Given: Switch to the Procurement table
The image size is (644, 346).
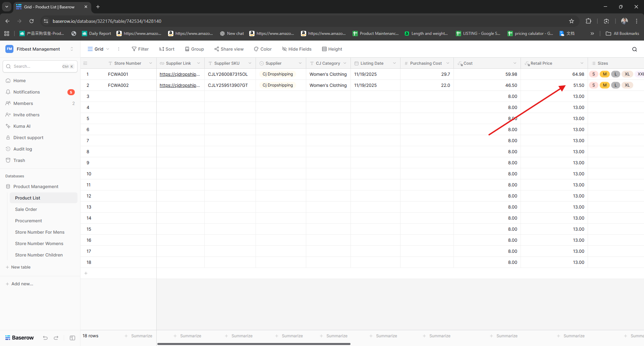Looking at the screenshot, I should tap(29, 221).
